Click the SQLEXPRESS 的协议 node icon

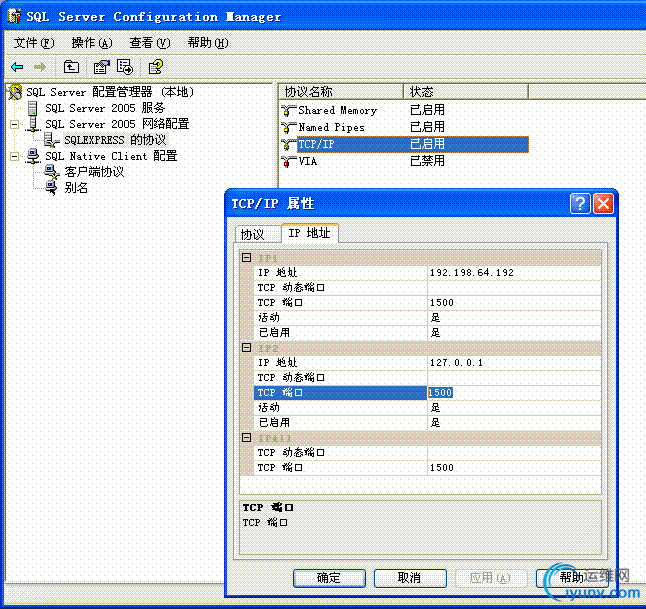tap(51, 140)
